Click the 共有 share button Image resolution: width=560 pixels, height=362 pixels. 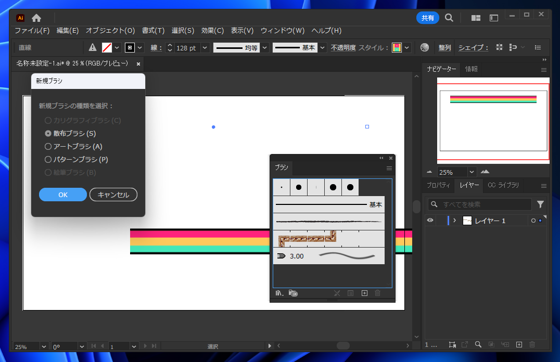428,18
